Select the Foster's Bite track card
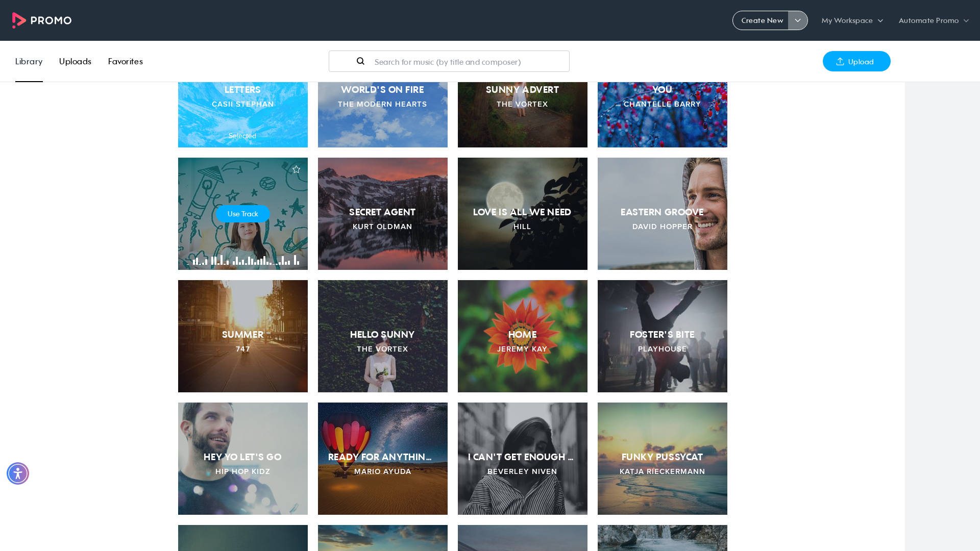Viewport: 980px width, 551px height. [x=663, y=336]
